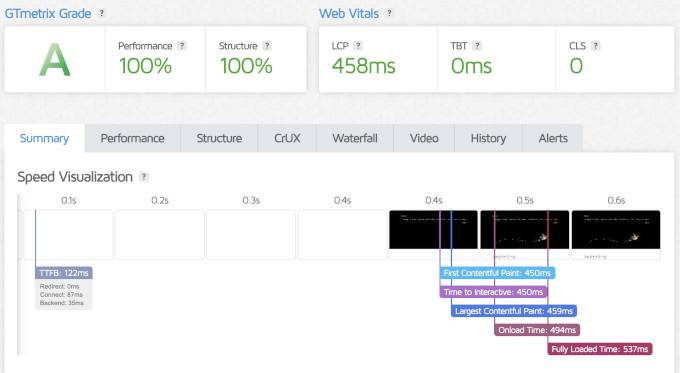Click help icon beside GTmetrix Grade

tap(102, 13)
